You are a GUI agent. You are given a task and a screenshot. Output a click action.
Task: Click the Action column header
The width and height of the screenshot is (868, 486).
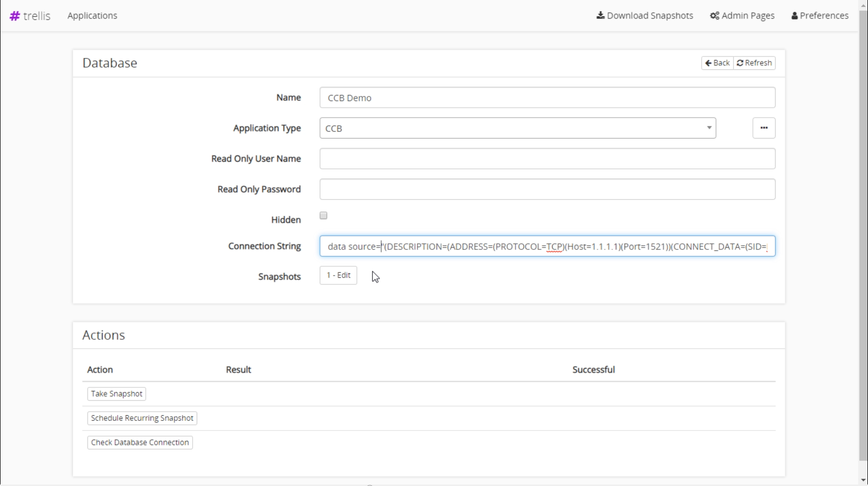[100, 370]
